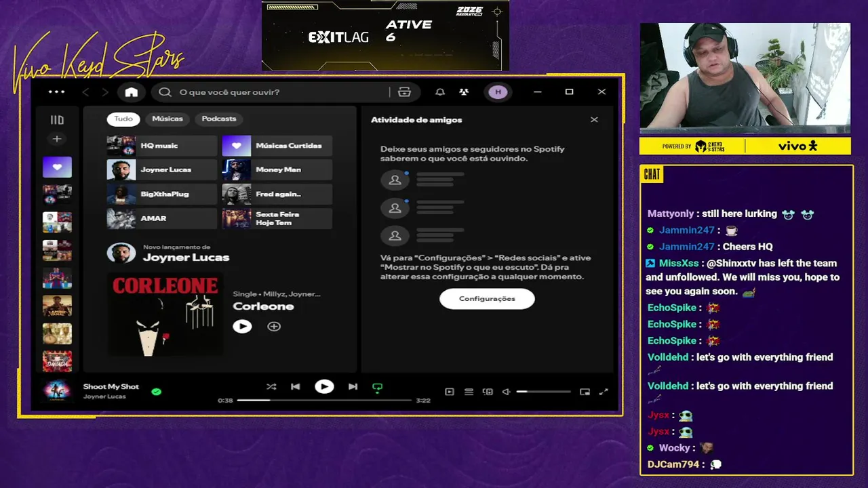Mute with the volume speaker icon
This screenshot has width=868, height=488.
(x=506, y=392)
